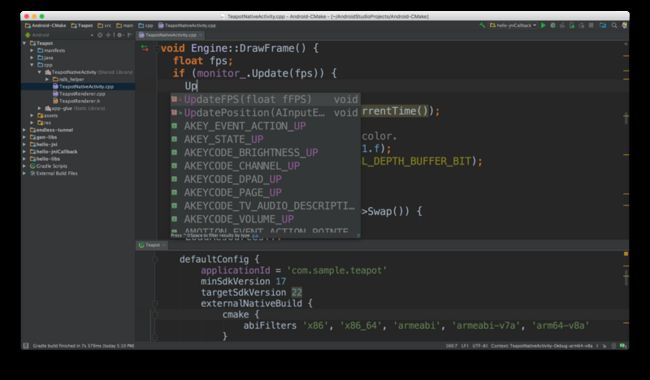Choose UpdatePosition completion suggestion
The width and height of the screenshot is (650, 380).
tap(265, 113)
